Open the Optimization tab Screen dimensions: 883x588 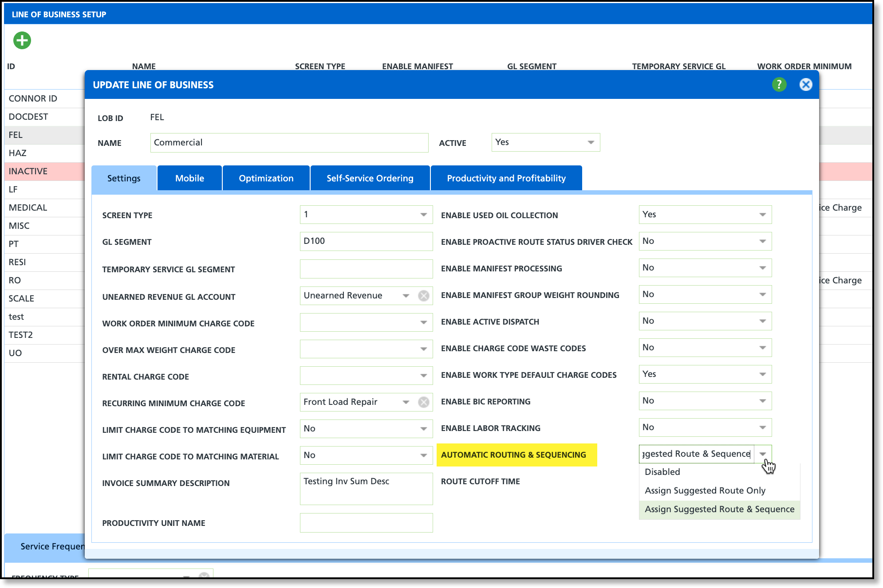266,178
